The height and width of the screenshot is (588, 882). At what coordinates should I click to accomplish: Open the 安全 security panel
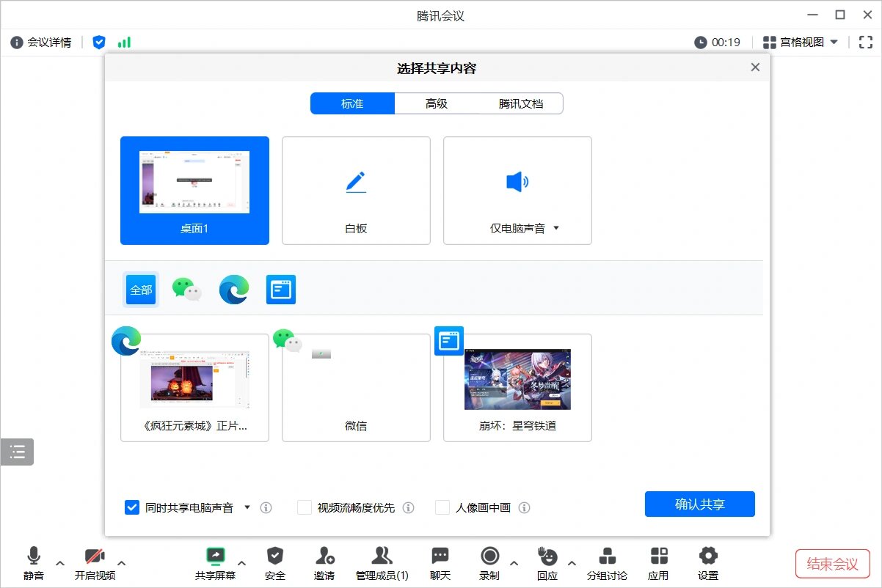275,557
